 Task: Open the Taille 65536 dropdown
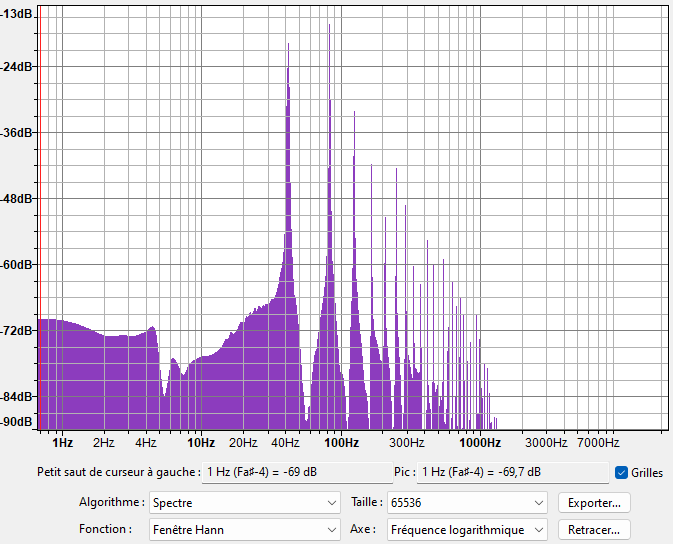(x=467, y=503)
